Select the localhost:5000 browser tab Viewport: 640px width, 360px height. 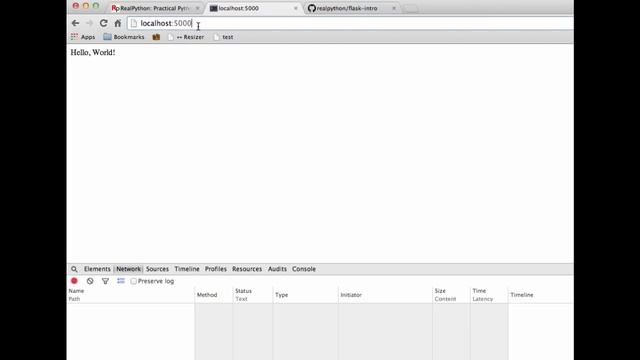(x=253, y=8)
